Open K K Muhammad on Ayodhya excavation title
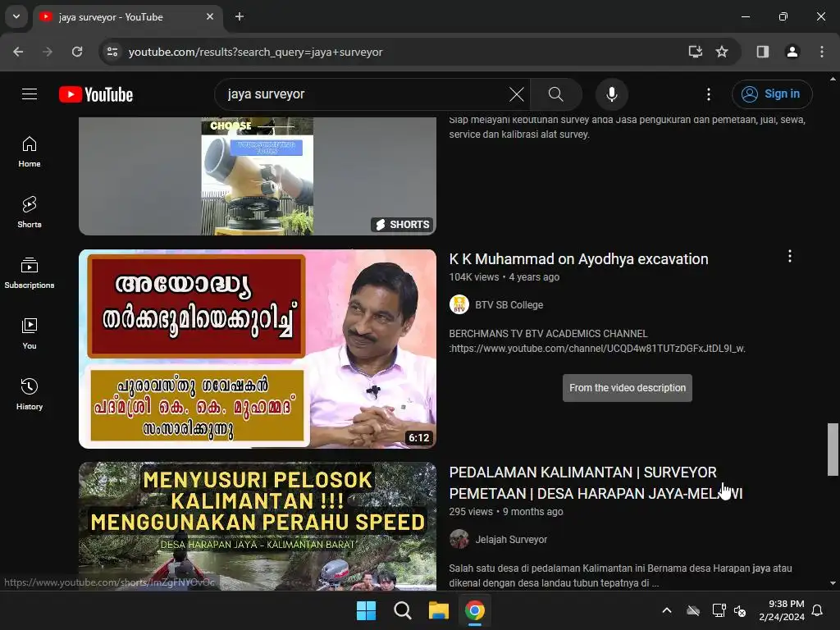Image resolution: width=840 pixels, height=630 pixels. click(578, 259)
